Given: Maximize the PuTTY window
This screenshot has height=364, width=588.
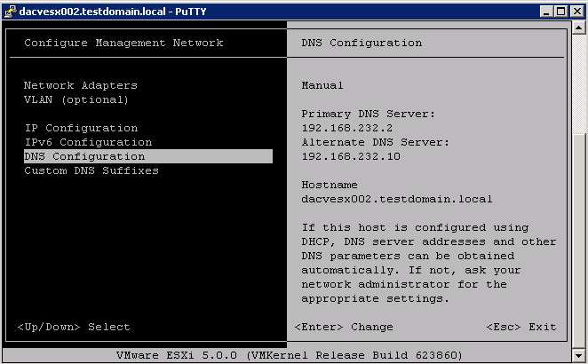Looking at the screenshot, I should (561, 12).
